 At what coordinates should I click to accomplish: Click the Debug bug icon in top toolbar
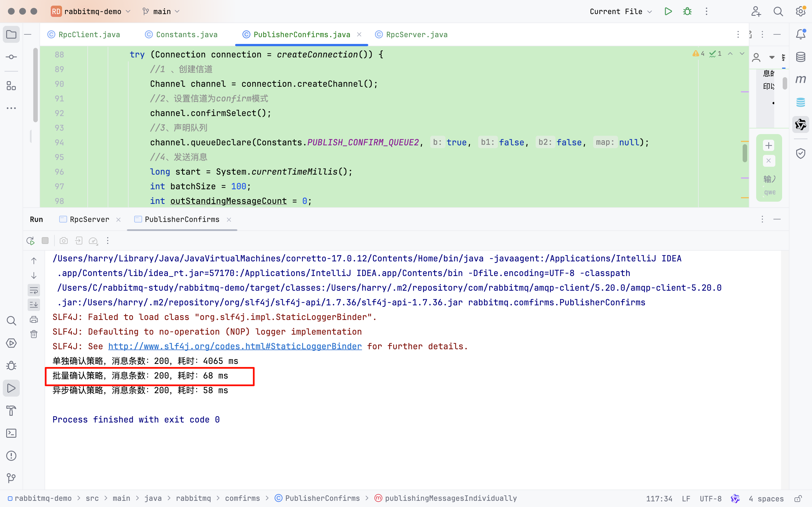point(687,11)
